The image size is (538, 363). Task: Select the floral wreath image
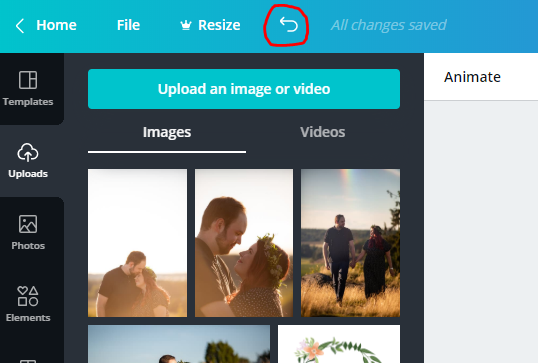(339, 344)
